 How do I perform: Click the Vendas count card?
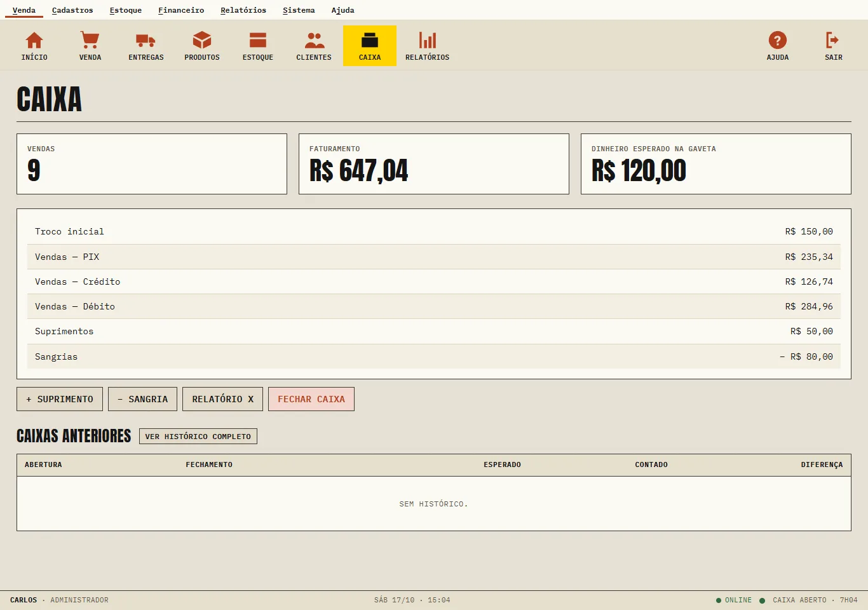tap(152, 164)
